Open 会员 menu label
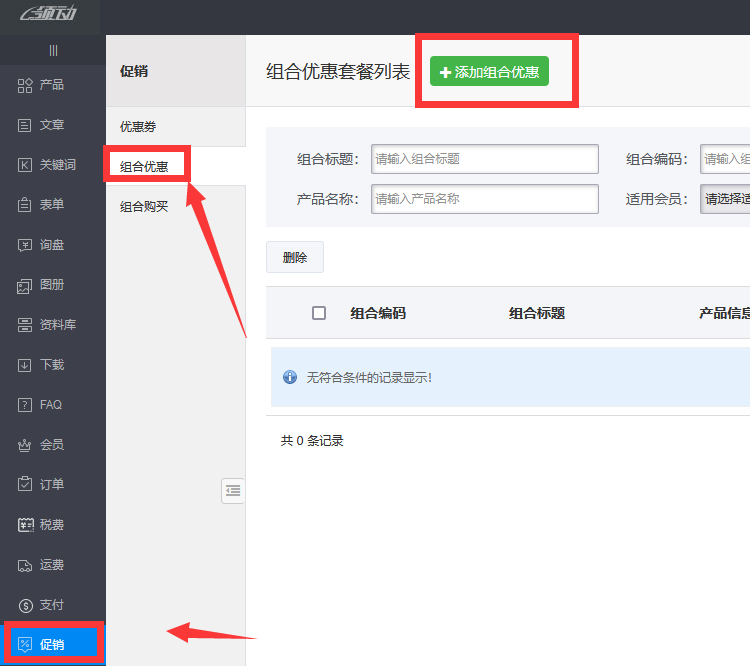Image resolution: width=750 pixels, height=666 pixels. pyautogui.click(x=52, y=445)
